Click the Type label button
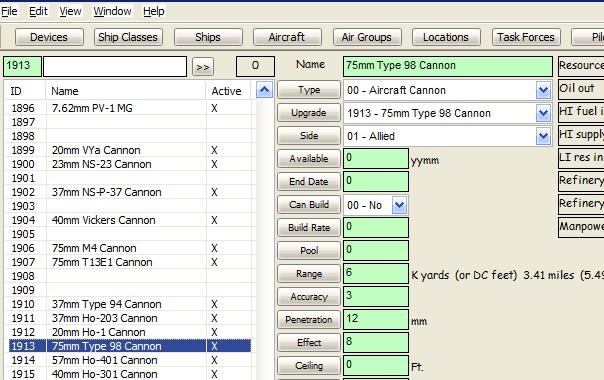Image resolution: width=604 pixels, height=380 pixels. point(309,90)
